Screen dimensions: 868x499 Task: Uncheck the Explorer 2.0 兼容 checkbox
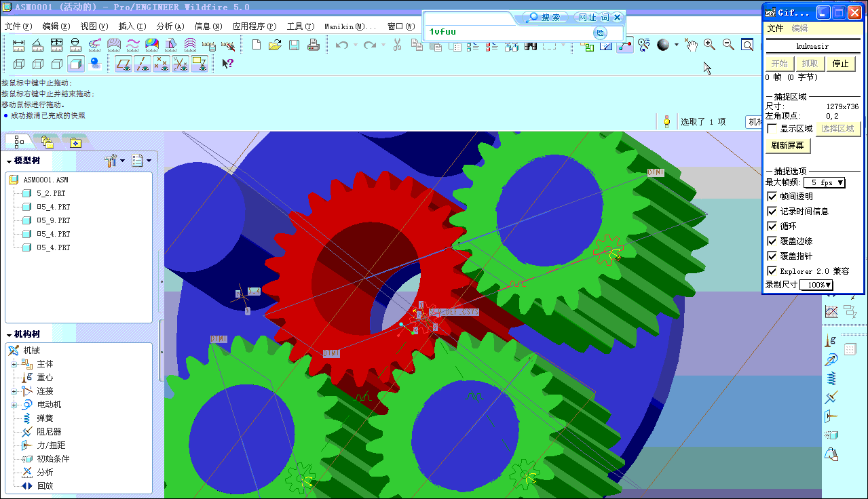[x=772, y=271]
